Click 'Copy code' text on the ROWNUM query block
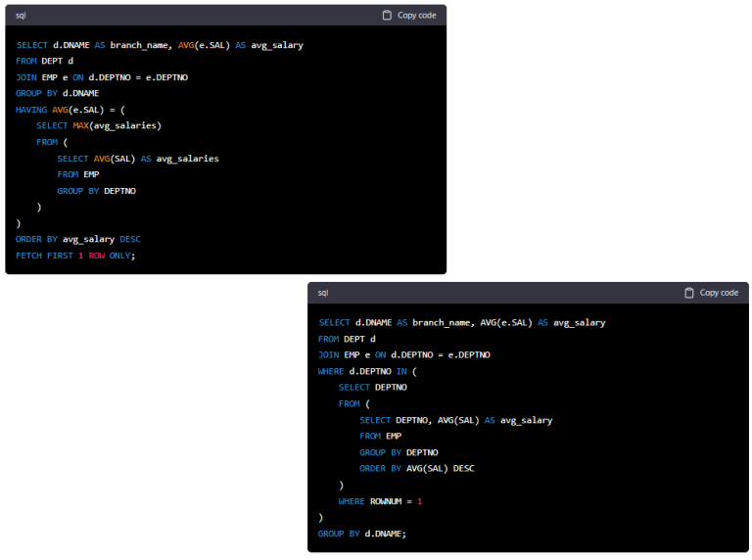Viewport: 752px width, 560px height. click(719, 293)
